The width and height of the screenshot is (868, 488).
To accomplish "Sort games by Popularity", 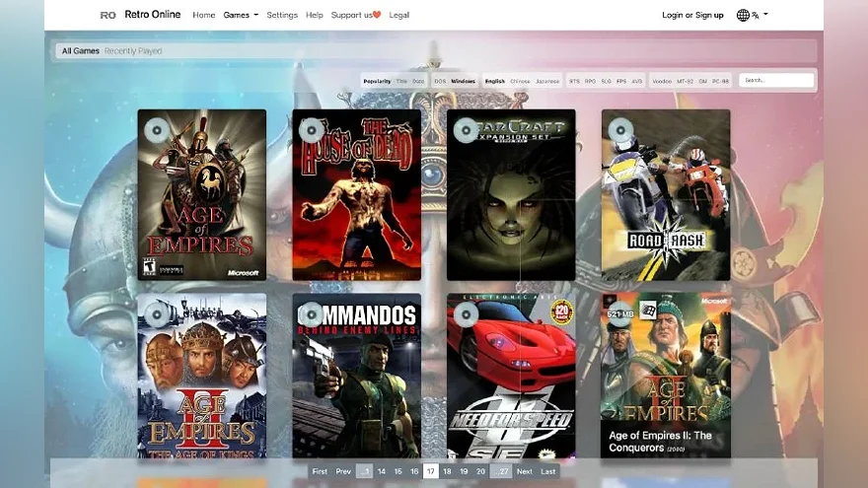I will pyautogui.click(x=377, y=81).
